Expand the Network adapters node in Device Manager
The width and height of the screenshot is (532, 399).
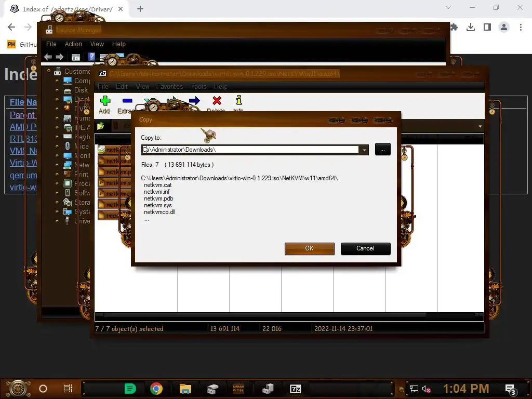[57, 165]
